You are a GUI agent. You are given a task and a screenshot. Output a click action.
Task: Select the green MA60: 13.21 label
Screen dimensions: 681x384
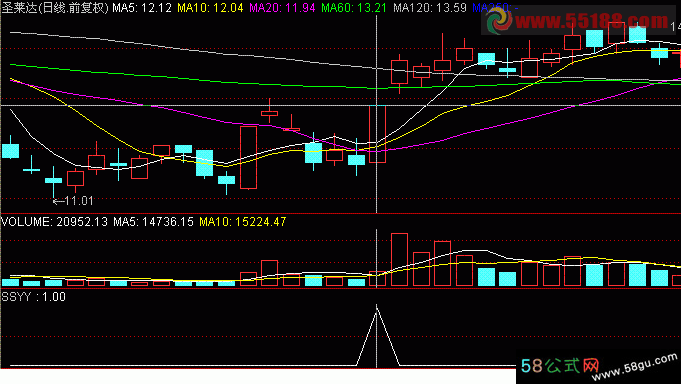pyautogui.click(x=354, y=8)
